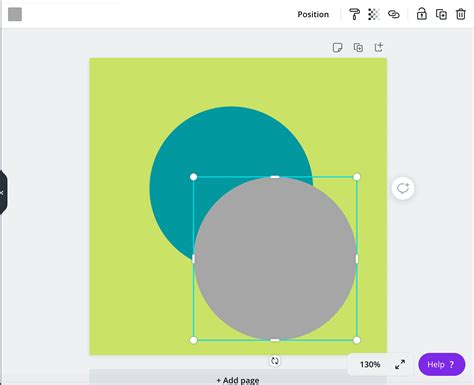
Task: Click the bottom-right selection corner handle
Action: click(357, 340)
